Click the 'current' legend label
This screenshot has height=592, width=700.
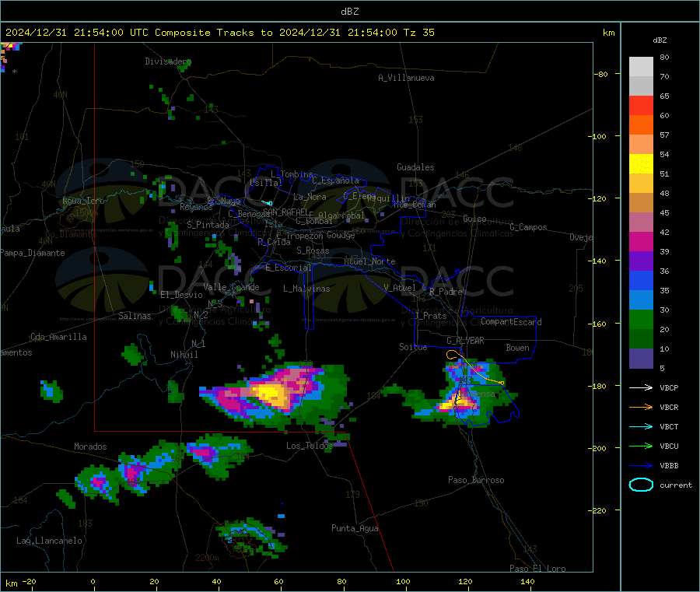point(676,485)
